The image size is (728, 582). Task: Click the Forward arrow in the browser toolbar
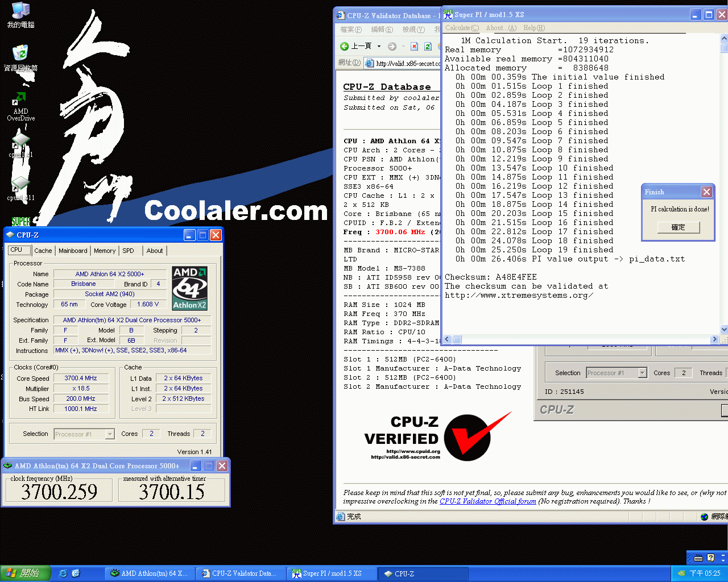[x=392, y=46]
